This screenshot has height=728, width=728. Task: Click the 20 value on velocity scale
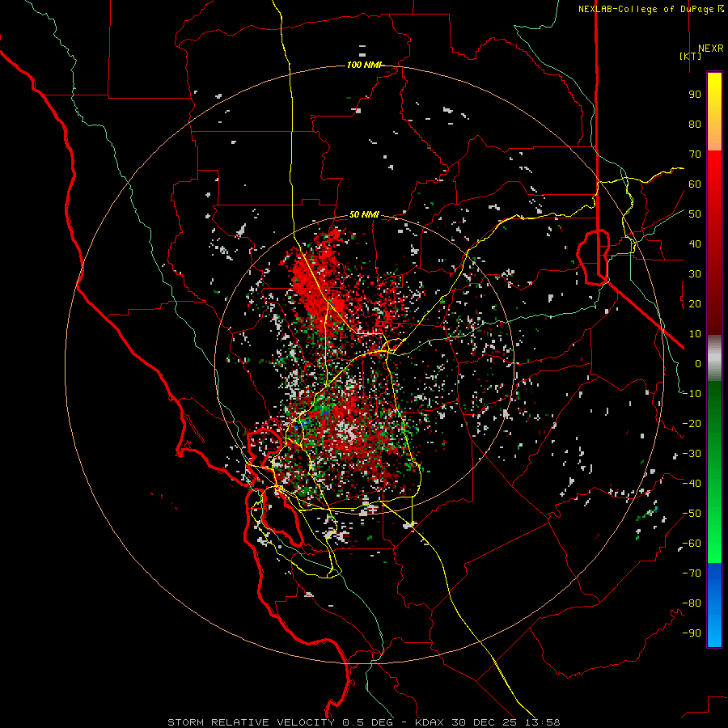695,304
